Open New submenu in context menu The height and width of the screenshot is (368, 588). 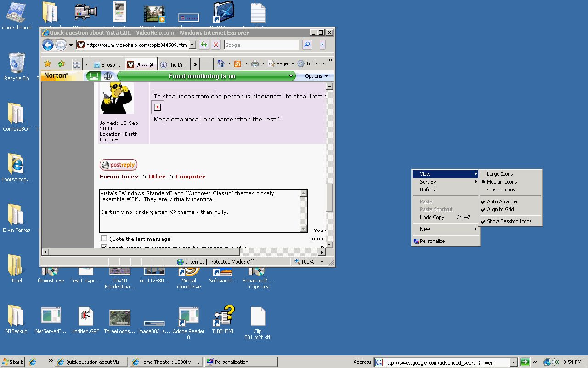coord(446,229)
